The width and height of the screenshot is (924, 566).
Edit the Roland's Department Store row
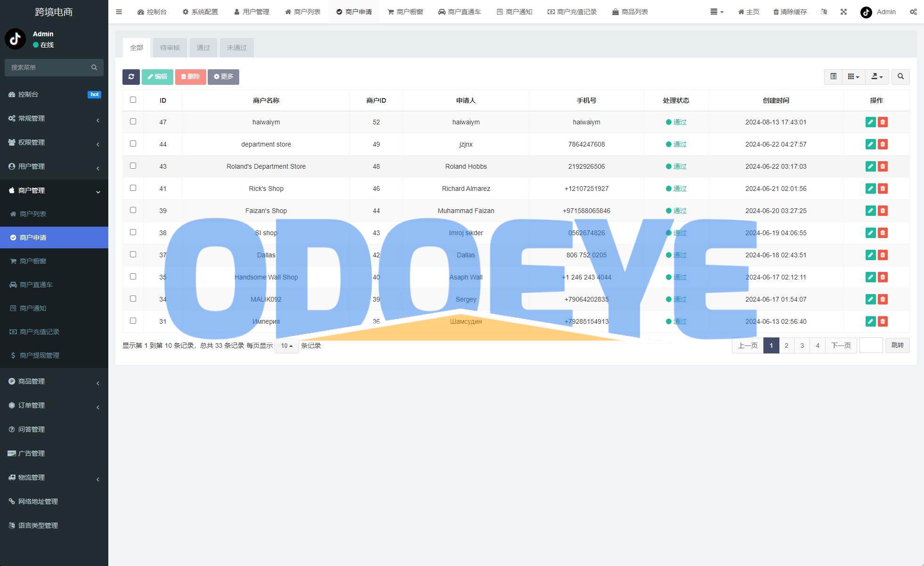(x=870, y=166)
